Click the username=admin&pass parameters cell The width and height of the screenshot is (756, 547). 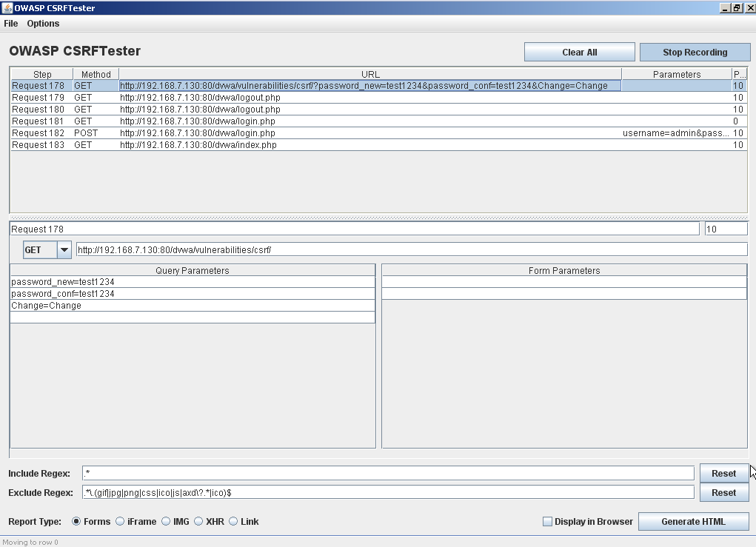(677, 133)
